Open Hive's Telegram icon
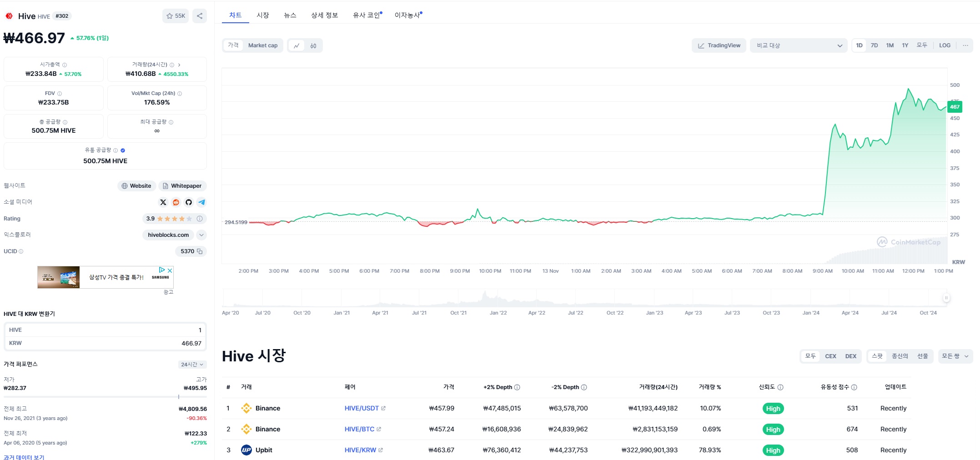The height and width of the screenshot is (460, 980). pyautogui.click(x=201, y=202)
